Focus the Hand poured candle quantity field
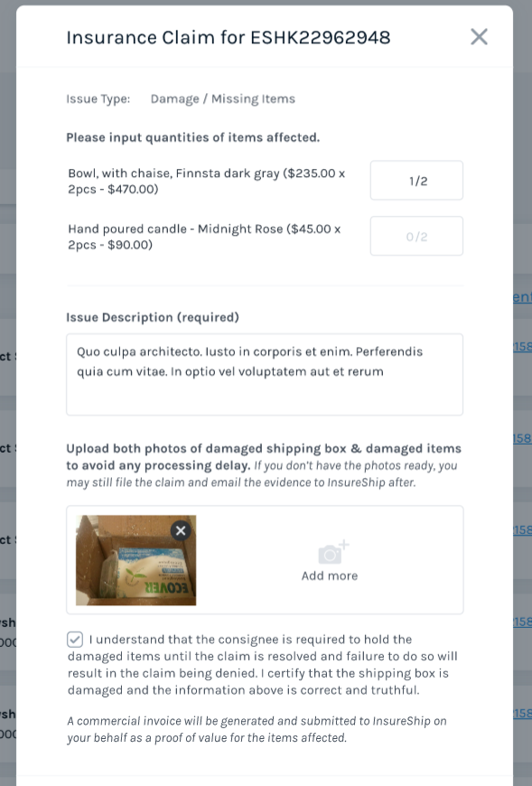 point(416,236)
